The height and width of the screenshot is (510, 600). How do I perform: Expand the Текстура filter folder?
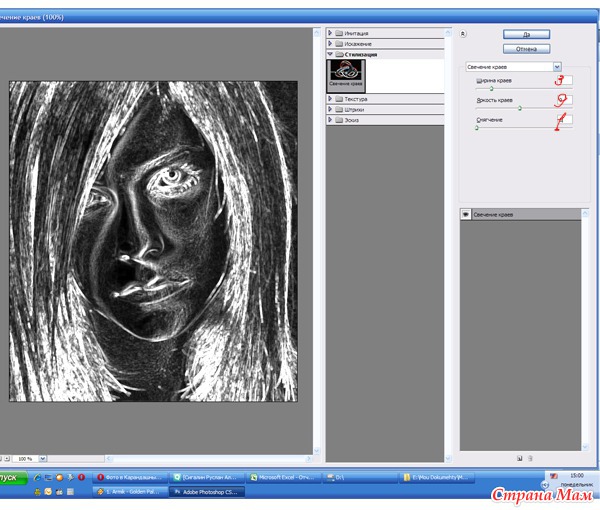point(330,99)
